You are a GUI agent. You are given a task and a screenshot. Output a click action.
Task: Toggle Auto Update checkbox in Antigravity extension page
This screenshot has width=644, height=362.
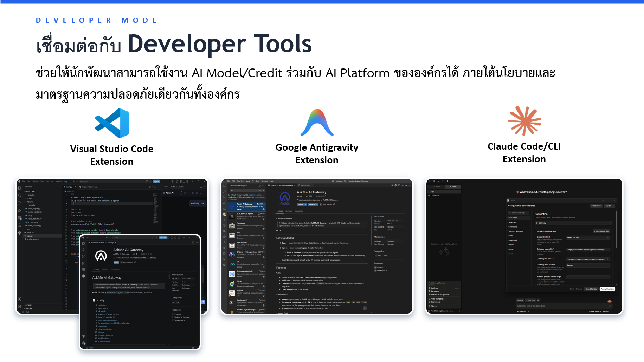coord(321,204)
